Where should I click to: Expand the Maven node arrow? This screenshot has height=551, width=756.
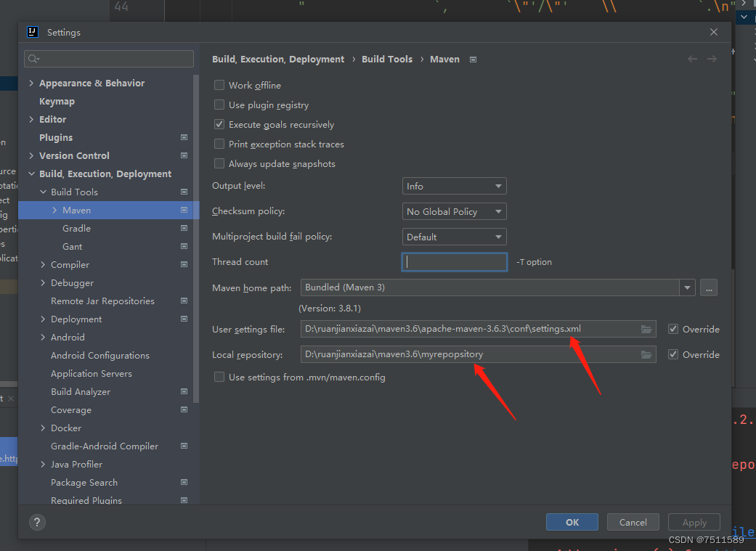tap(54, 211)
